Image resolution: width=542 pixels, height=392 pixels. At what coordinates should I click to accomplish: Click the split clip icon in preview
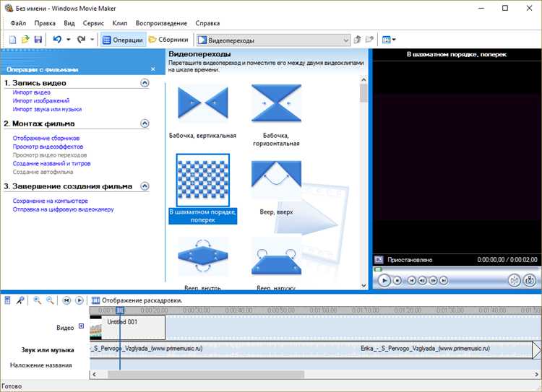click(514, 280)
